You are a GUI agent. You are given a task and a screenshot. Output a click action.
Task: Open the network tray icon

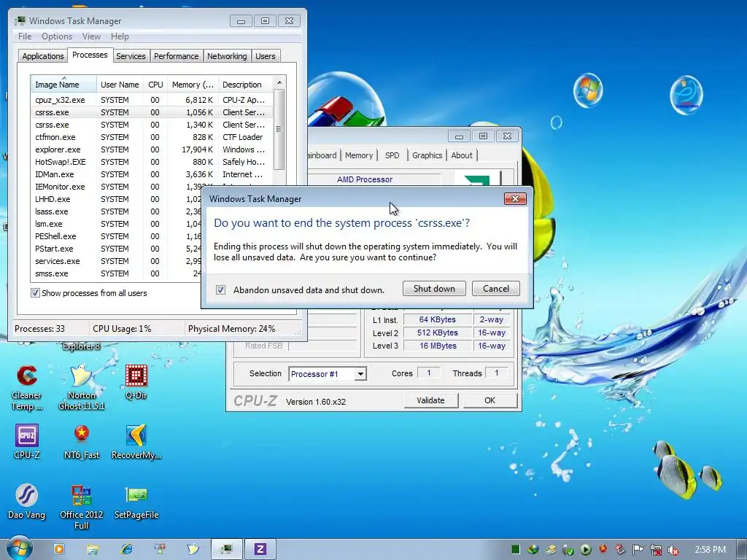coord(656,550)
